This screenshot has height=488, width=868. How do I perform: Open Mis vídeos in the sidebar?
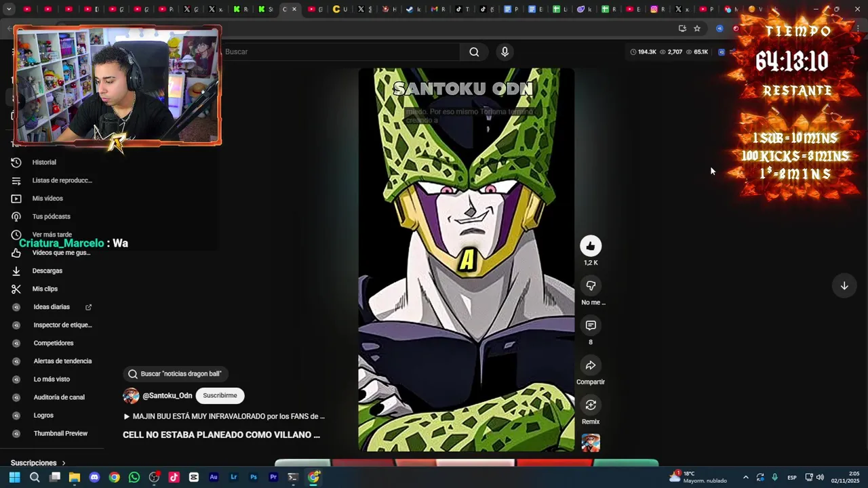tap(47, 199)
